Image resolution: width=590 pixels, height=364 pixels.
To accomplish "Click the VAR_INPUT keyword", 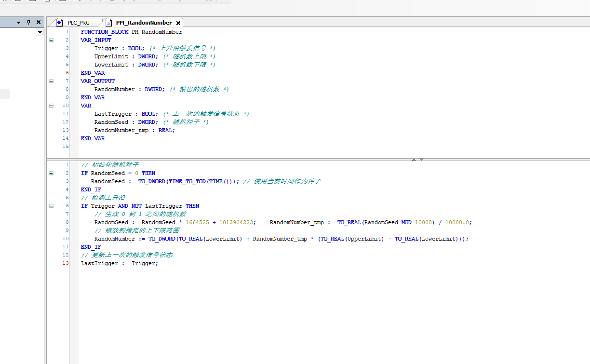I will (x=96, y=40).
